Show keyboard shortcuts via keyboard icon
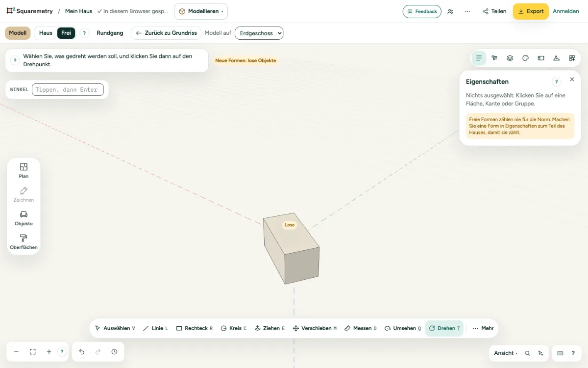Viewport: 588px width, 368px height. [560, 353]
